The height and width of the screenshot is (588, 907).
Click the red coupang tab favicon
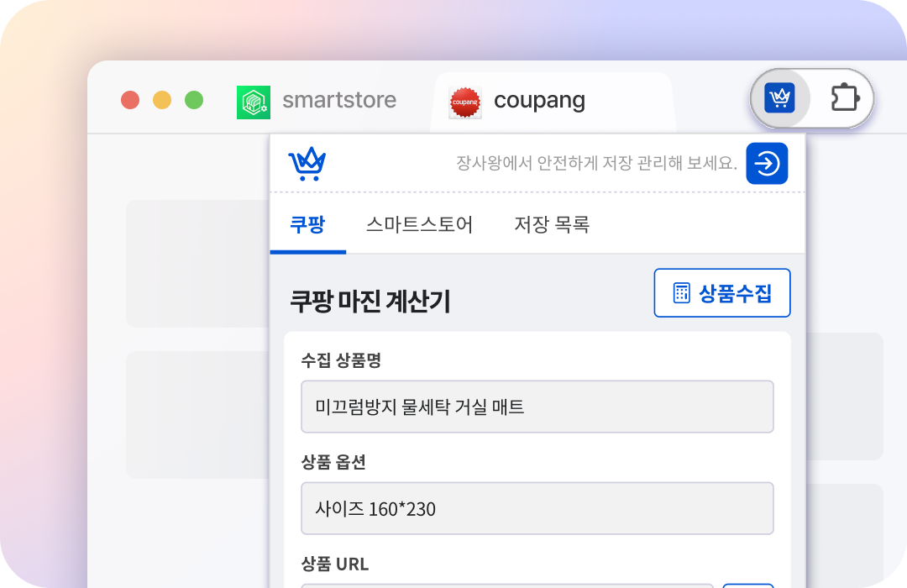click(x=465, y=102)
